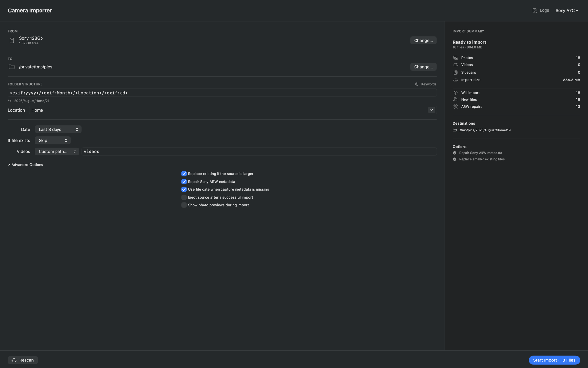
Task: Open the Videos Custom path dropdown
Action: click(x=57, y=151)
